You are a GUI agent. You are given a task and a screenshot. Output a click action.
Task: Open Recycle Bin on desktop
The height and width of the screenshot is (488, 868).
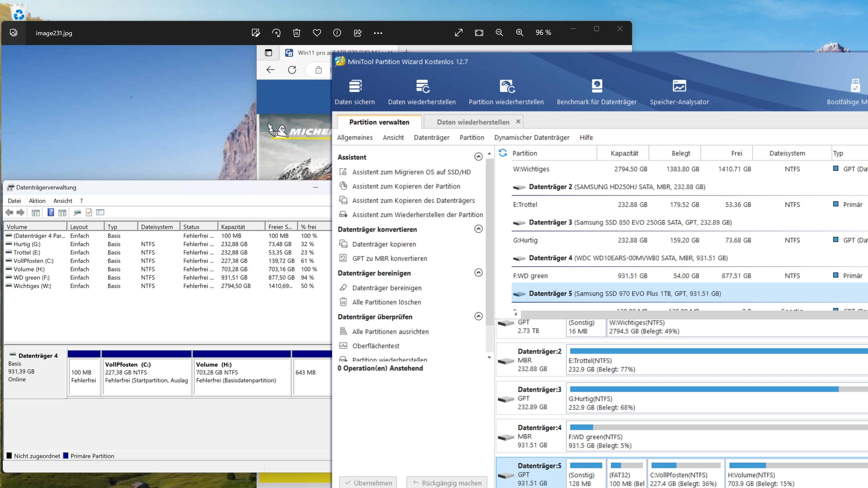click(x=19, y=13)
